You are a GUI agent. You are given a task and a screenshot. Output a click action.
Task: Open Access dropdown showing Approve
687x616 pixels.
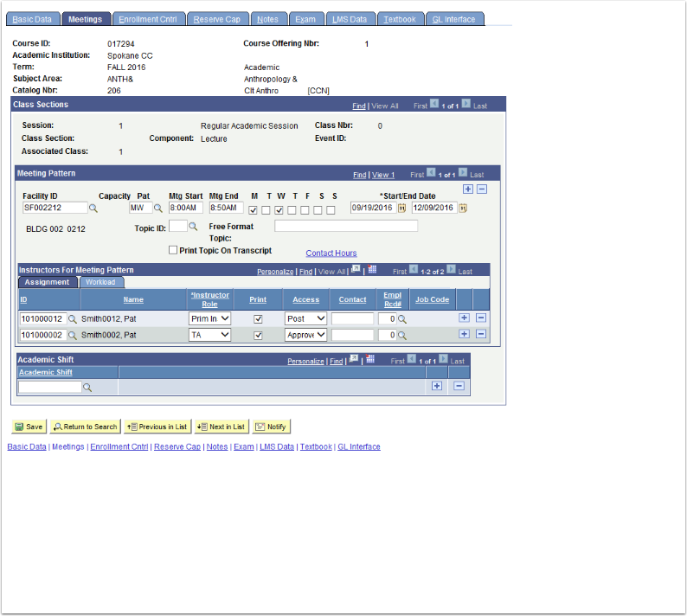coord(305,335)
